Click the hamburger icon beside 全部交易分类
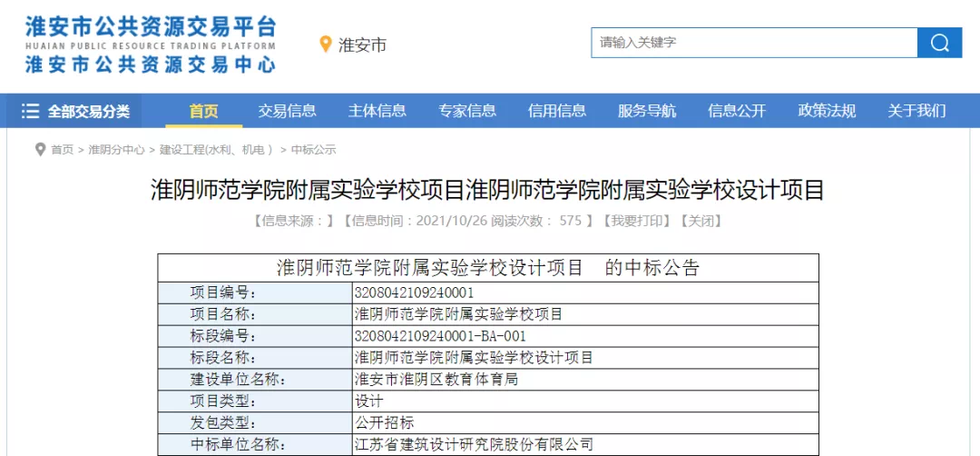980x456 pixels. click(x=30, y=112)
